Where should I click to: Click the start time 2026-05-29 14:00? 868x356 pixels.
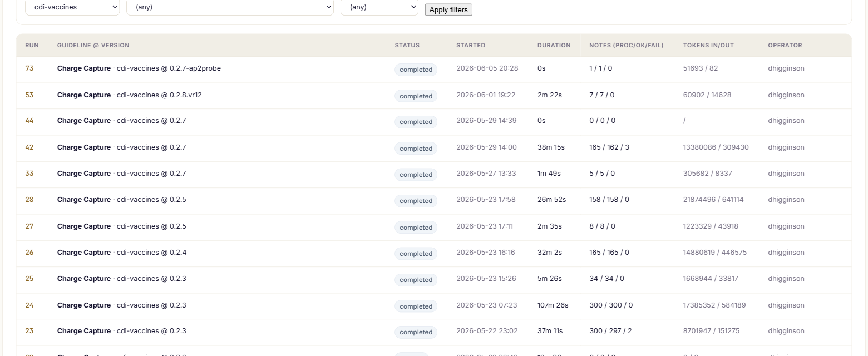487,147
